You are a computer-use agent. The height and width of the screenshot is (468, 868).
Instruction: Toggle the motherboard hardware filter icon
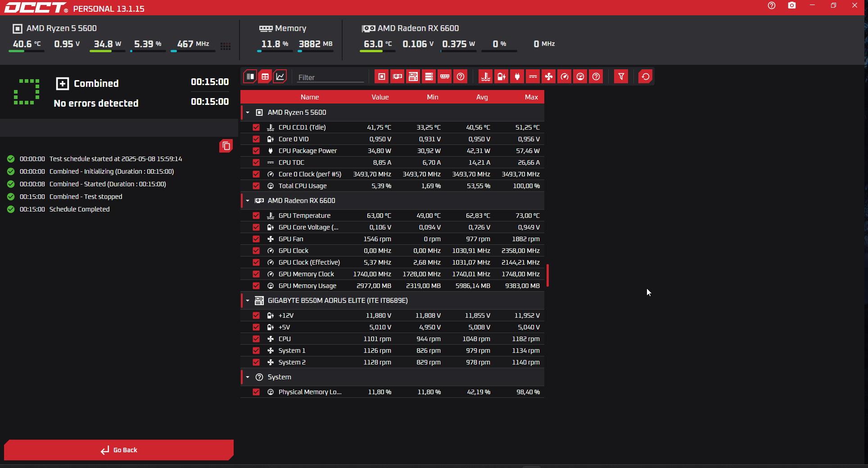coord(413,76)
